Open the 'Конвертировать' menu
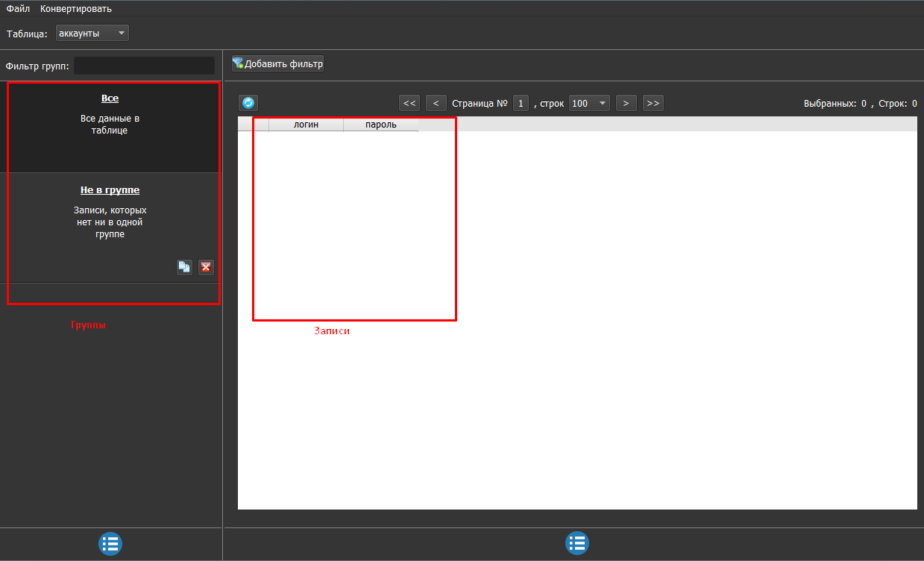924x561 pixels. tap(76, 9)
